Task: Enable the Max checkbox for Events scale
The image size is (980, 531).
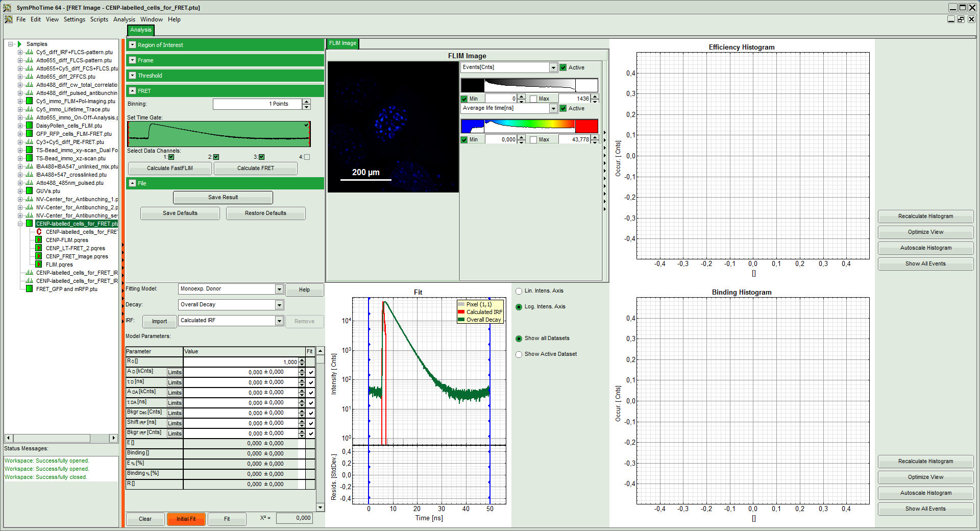Action: (x=533, y=99)
